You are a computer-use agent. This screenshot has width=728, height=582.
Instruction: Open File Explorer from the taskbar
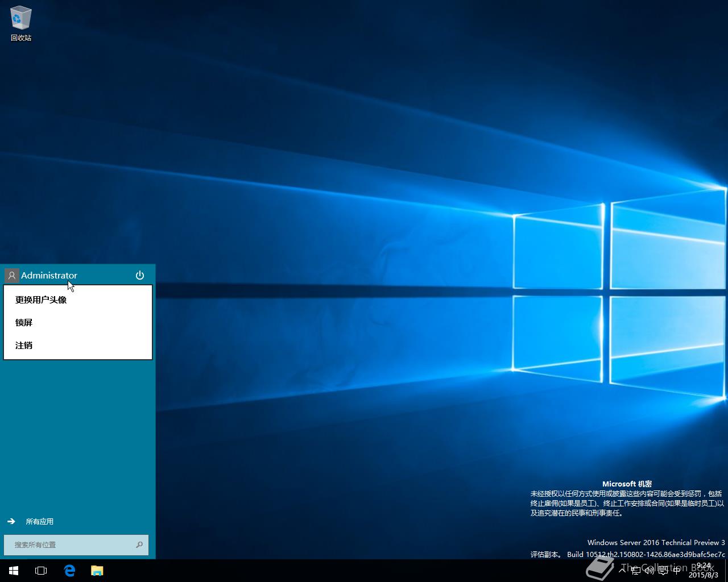(x=97, y=571)
